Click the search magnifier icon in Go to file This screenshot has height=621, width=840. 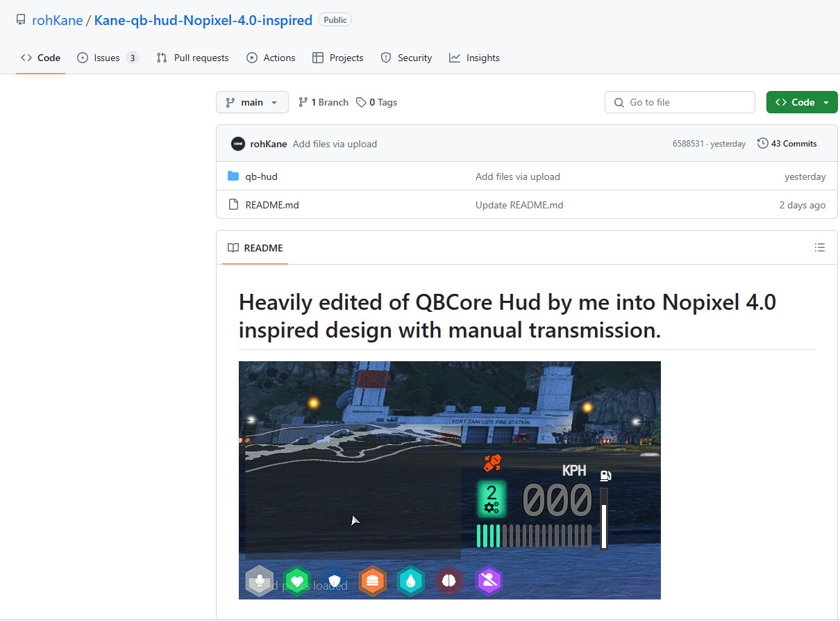(x=619, y=102)
